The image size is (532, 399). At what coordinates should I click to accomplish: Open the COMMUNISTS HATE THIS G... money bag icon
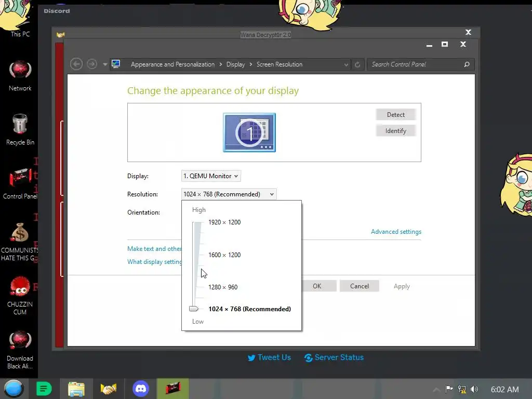19,242
